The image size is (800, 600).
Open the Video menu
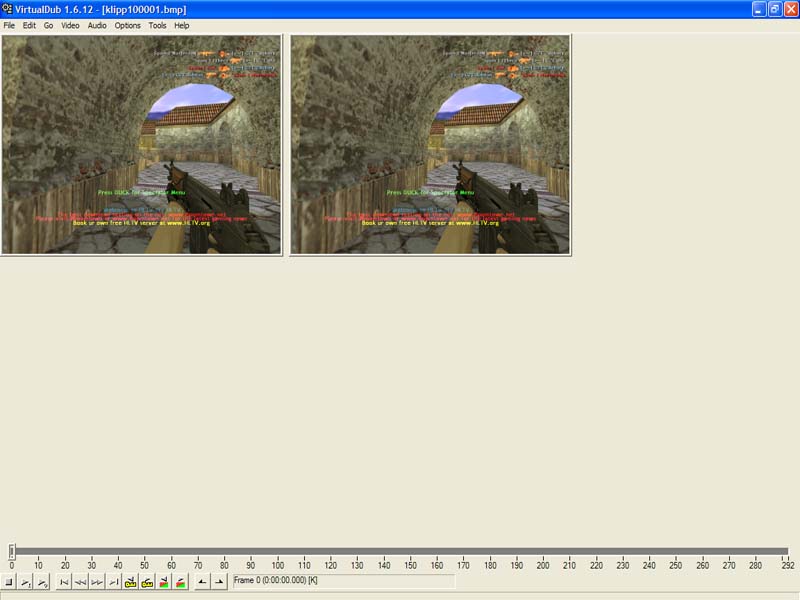pos(70,26)
